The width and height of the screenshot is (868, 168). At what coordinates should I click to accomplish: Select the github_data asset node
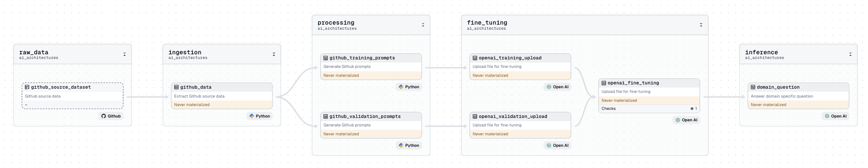coord(222,95)
